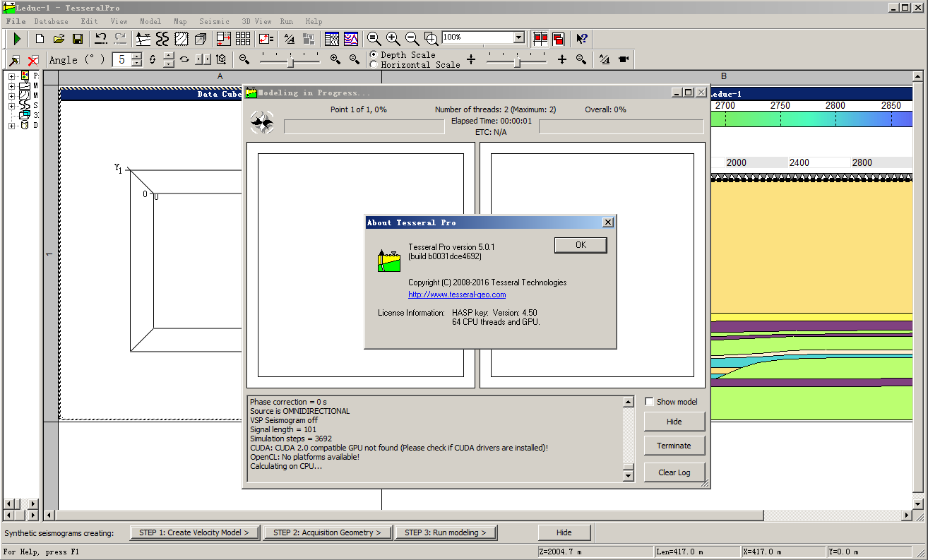The height and width of the screenshot is (560, 928).
Task: Select the Horizontal Scale radio button
Action: tap(374, 64)
